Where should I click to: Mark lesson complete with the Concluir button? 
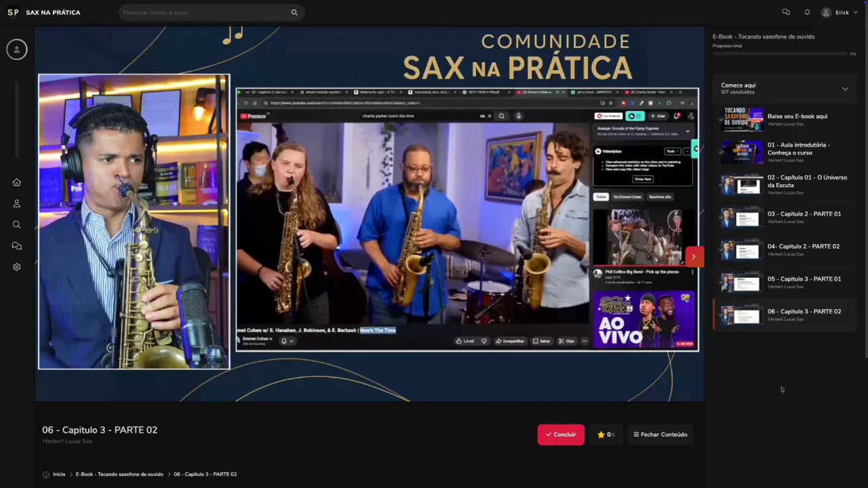561,434
